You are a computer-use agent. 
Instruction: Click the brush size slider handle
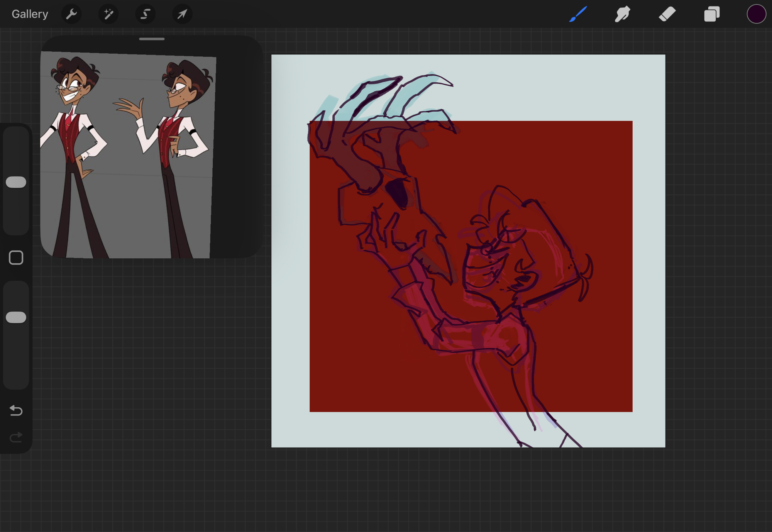[x=16, y=182]
